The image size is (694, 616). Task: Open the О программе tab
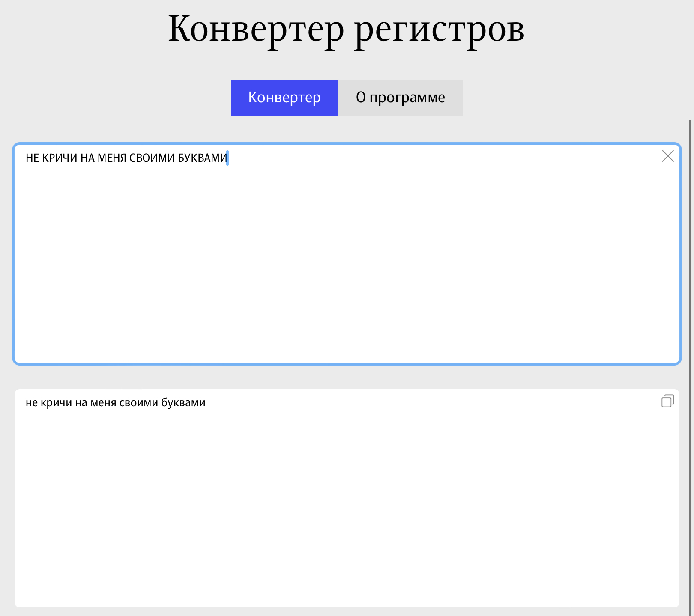click(x=401, y=98)
